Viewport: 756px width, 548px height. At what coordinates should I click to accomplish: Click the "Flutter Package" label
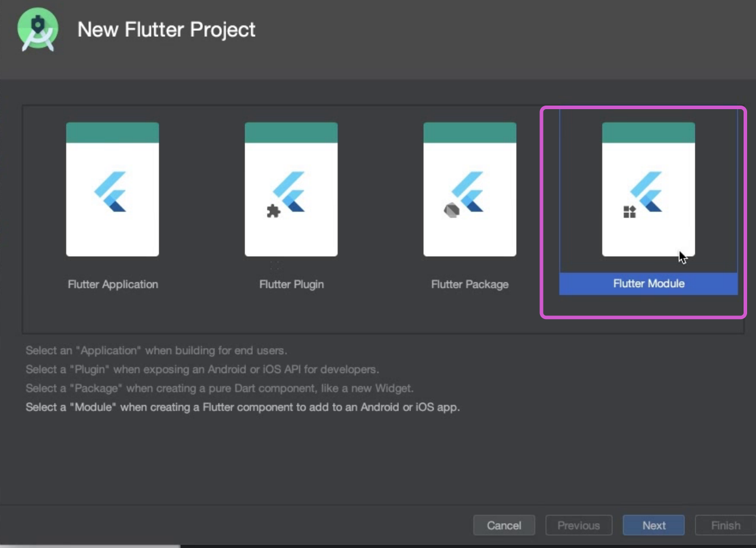(x=469, y=284)
